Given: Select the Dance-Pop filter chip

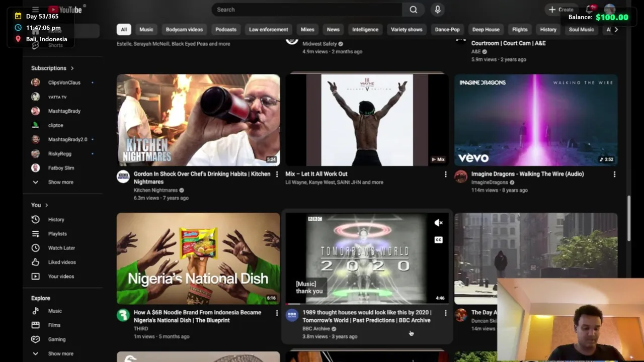Looking at the screenshot, I should (447, 30).
